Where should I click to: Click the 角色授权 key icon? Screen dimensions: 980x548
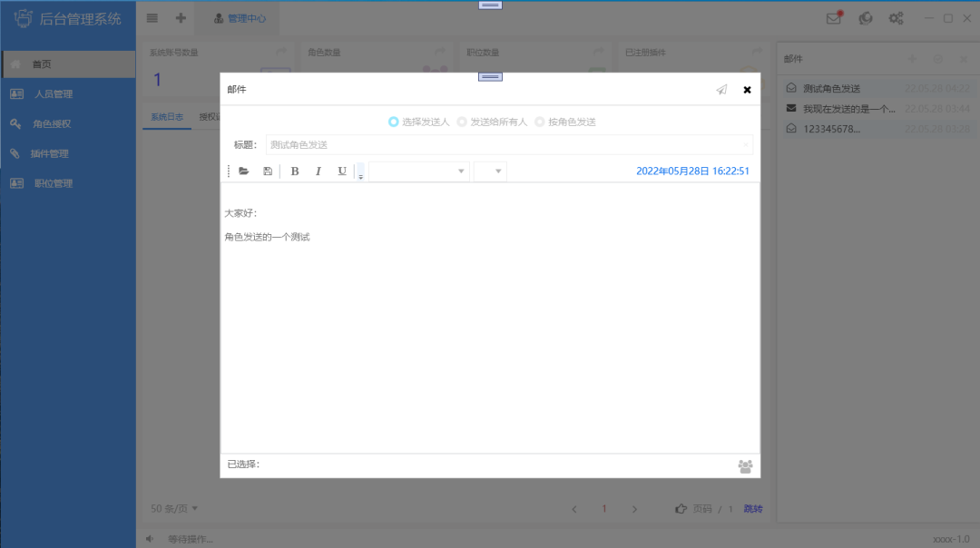(x=15, y=123)
